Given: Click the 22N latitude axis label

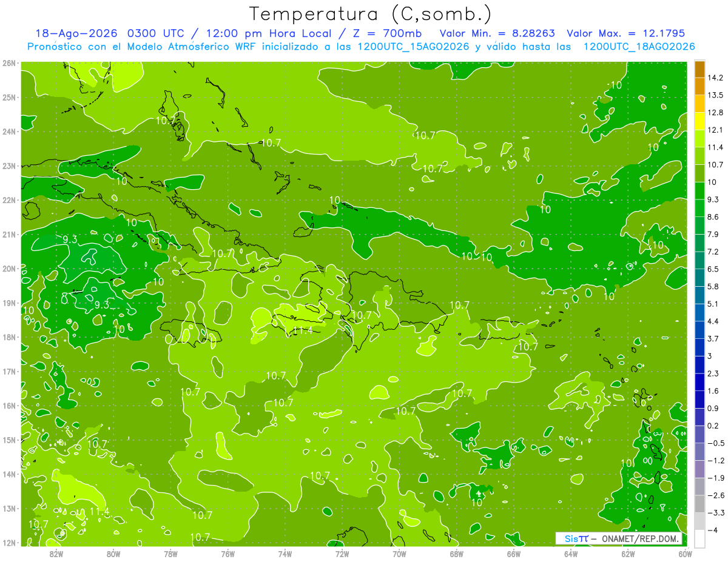Looking at the screenshot, I should [x=9, y=200].
